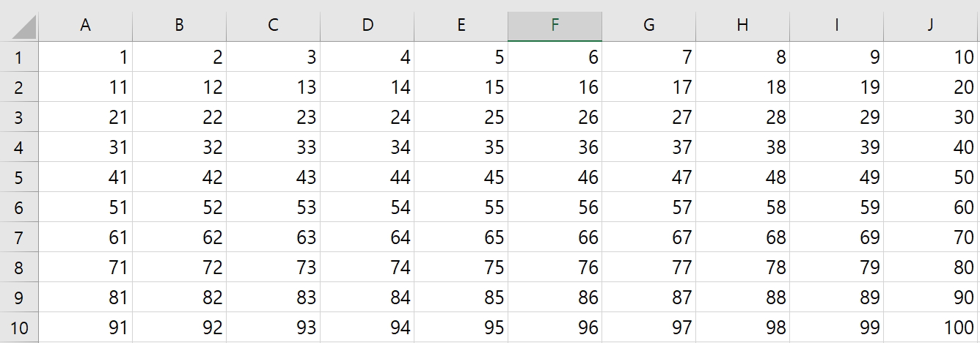Click cell containing 69
This screenshot has height=343, width=980.
click(x=836, y=237)
